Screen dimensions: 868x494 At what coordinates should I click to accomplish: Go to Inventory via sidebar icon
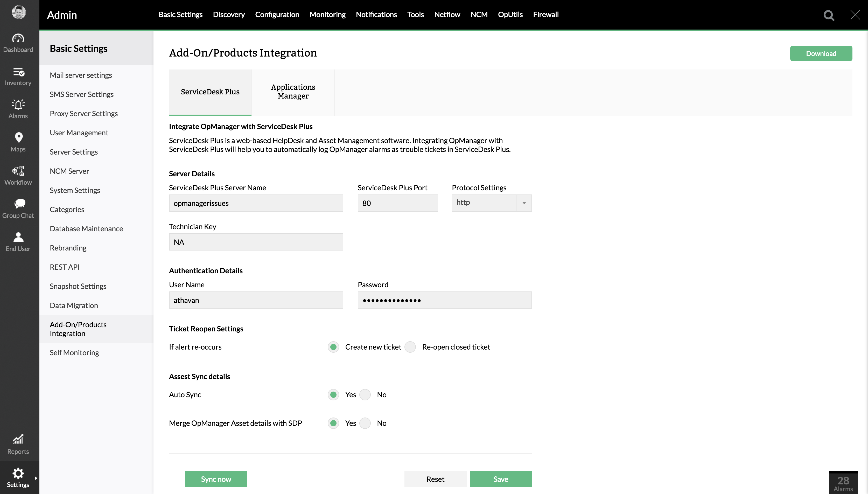(x=18, y=72)
